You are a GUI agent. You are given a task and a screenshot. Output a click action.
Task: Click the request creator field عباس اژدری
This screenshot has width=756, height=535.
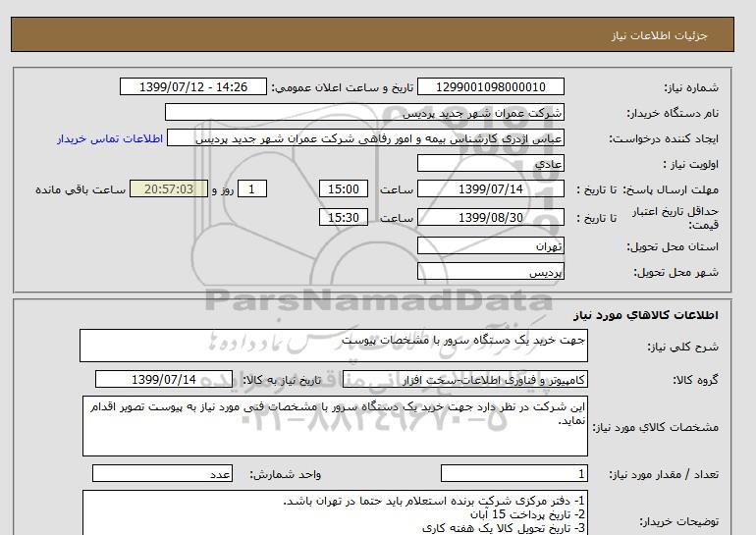point(365,138)
